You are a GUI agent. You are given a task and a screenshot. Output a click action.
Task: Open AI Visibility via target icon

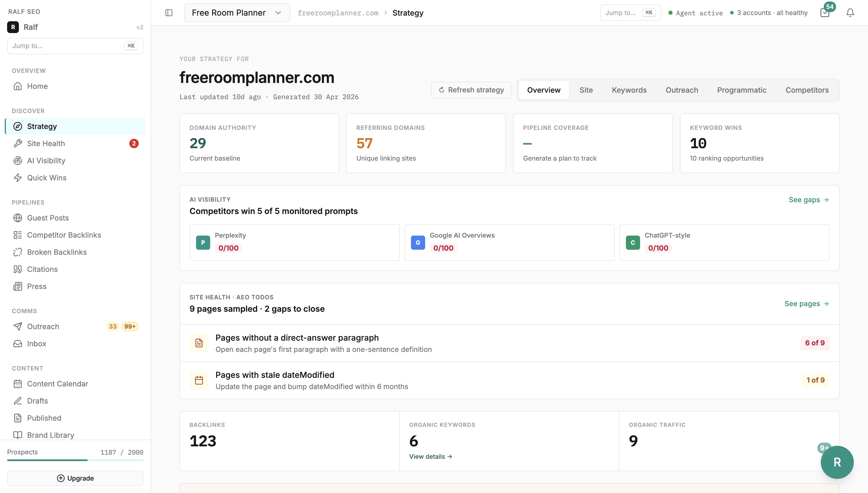(18, 161)
